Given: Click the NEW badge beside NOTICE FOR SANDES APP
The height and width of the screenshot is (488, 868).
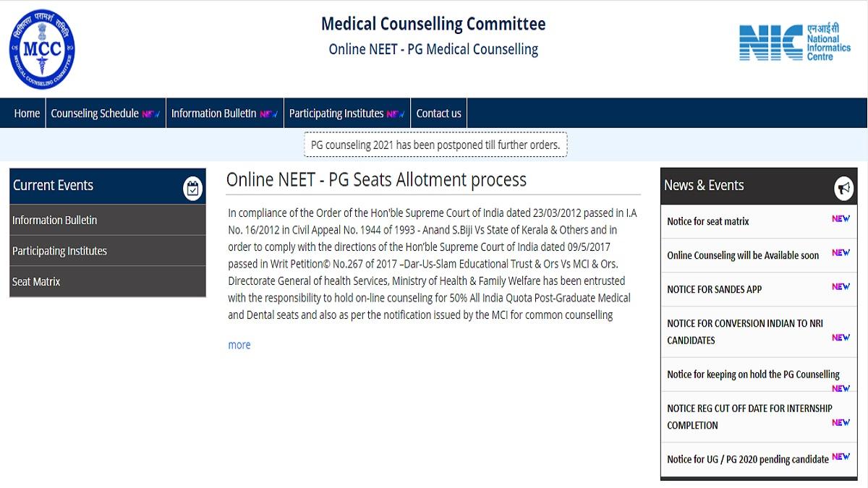Looking at the screenshot, I should point(840,286).
